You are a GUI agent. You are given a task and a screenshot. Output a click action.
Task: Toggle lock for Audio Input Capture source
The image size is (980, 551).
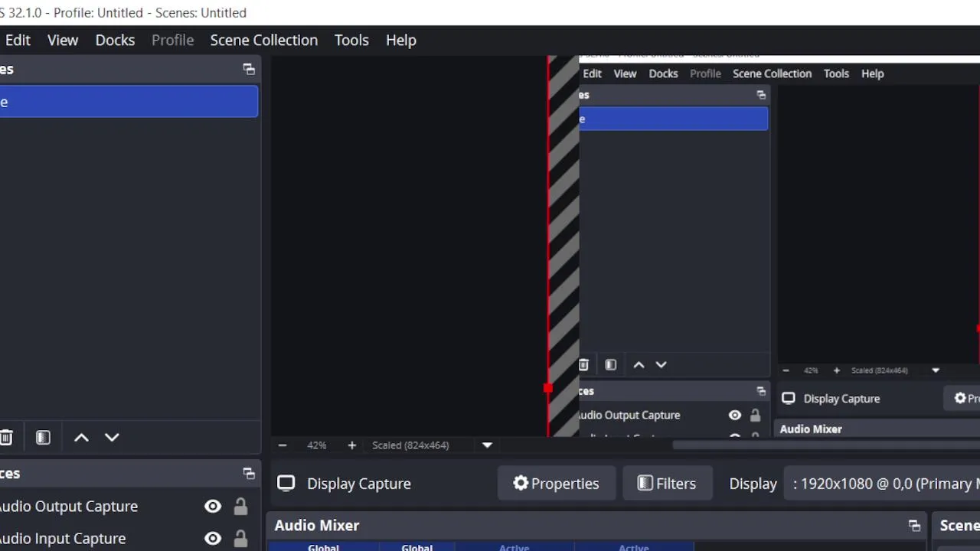pos(240,539)
